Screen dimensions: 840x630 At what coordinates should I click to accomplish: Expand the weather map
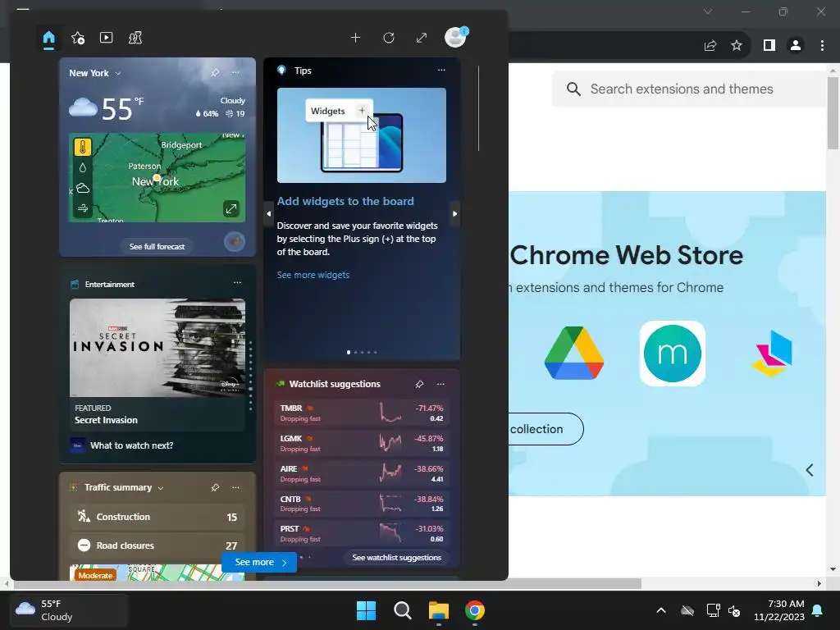click(x=231, y=209)
